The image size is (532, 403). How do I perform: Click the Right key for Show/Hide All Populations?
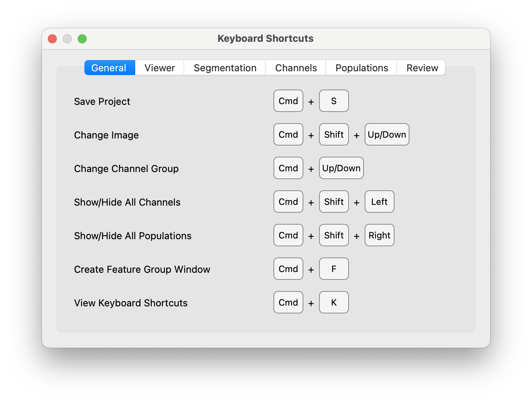[379, 235]
